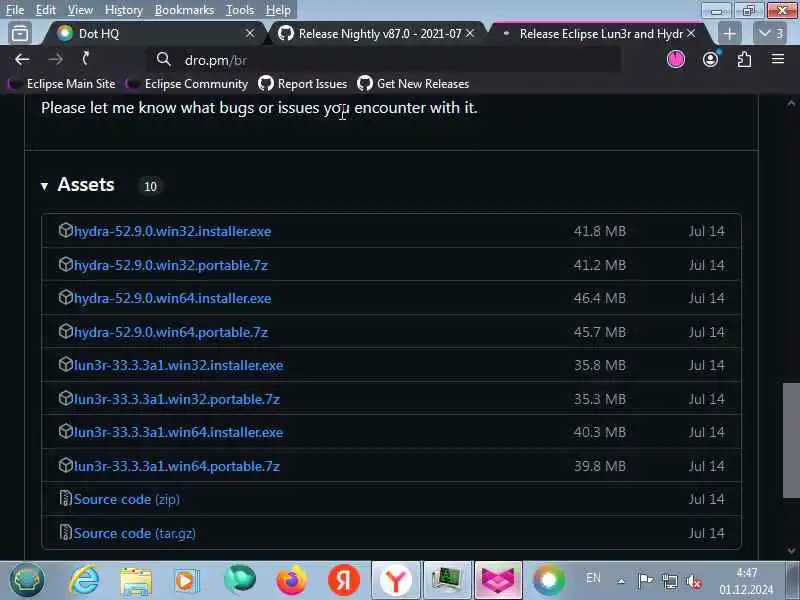Screen dimensions: 800x600
Task: Open Report Issues bookmark
Action: coord(303,84)
